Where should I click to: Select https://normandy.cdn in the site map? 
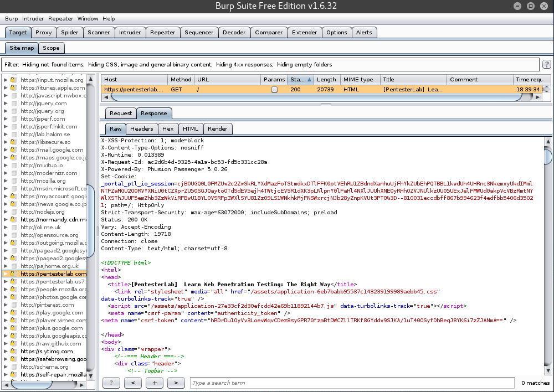point(53,219)
